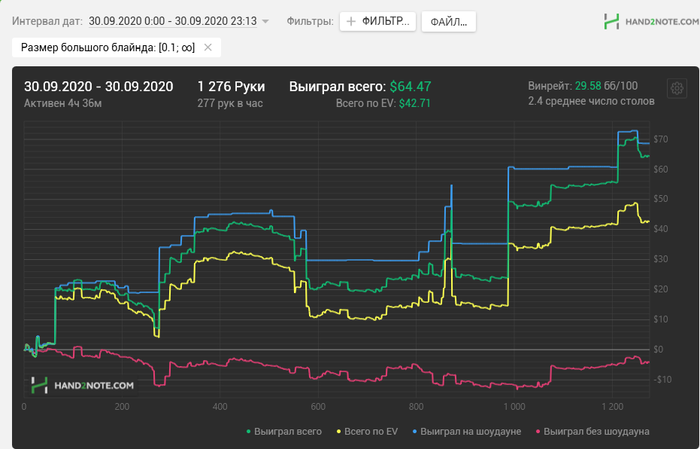
Task: Open the ФАЙЛ... button
Action: point(449,21)
